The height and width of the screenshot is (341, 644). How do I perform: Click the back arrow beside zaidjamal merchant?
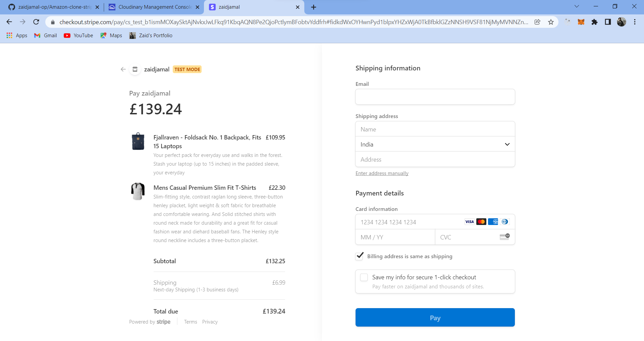123,69
